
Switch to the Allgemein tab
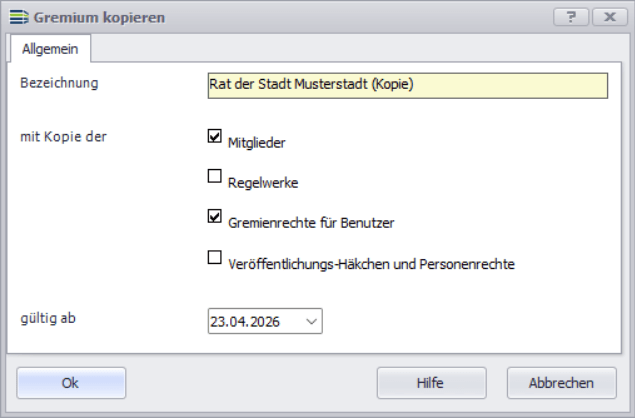(49, 47)
